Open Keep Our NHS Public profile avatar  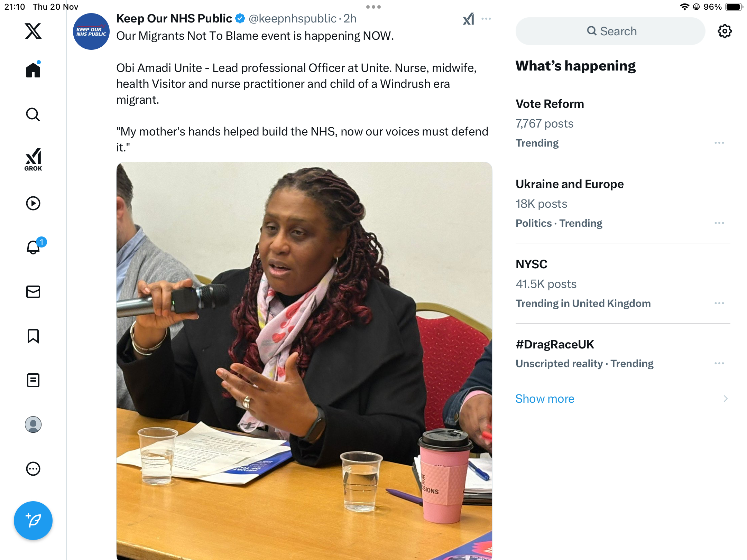pyautogui.click(x=91, y=31)
